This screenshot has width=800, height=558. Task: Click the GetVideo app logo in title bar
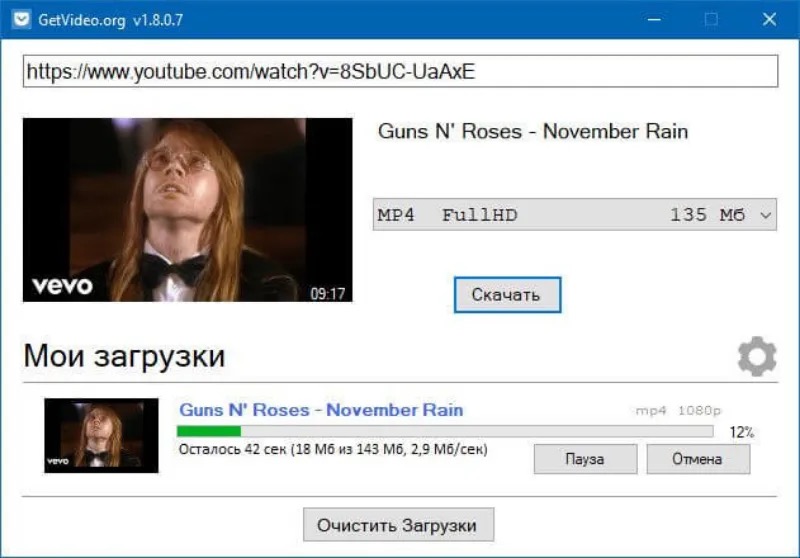[x=21, y=19]
